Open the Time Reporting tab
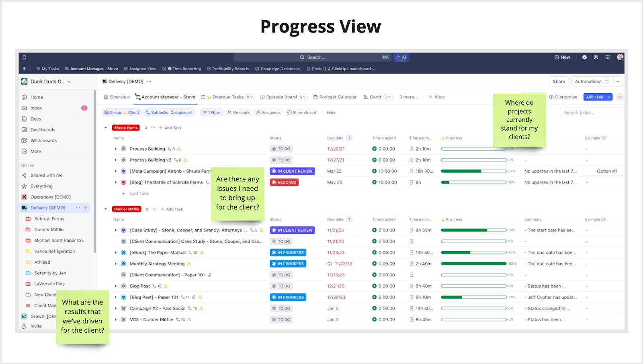Image resolution: width=643 pixels, height=364 pixels. pyautogui.click(x=182, y=69)
